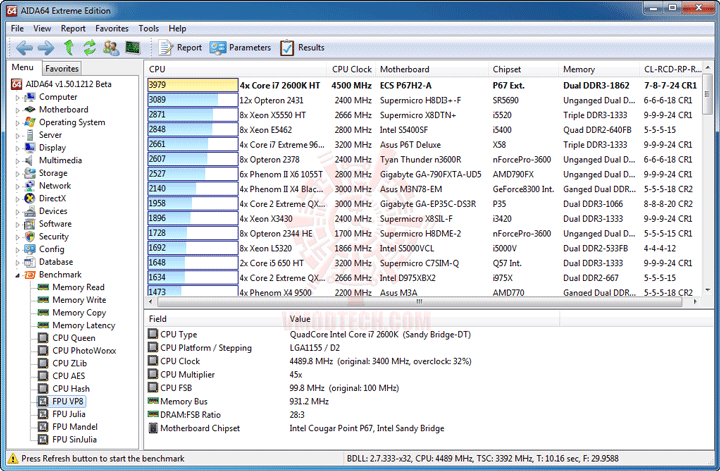Expand the Multimedia tree node
The image size is (720, 471).
(17, 161)
